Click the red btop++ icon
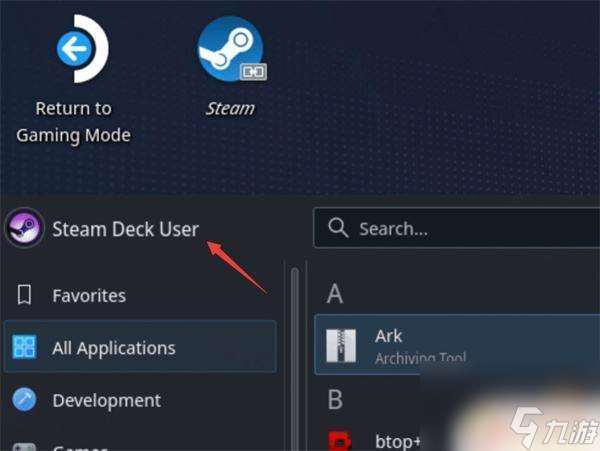The height and width of the screenshot is (451, 600). (x=340, y=441)
